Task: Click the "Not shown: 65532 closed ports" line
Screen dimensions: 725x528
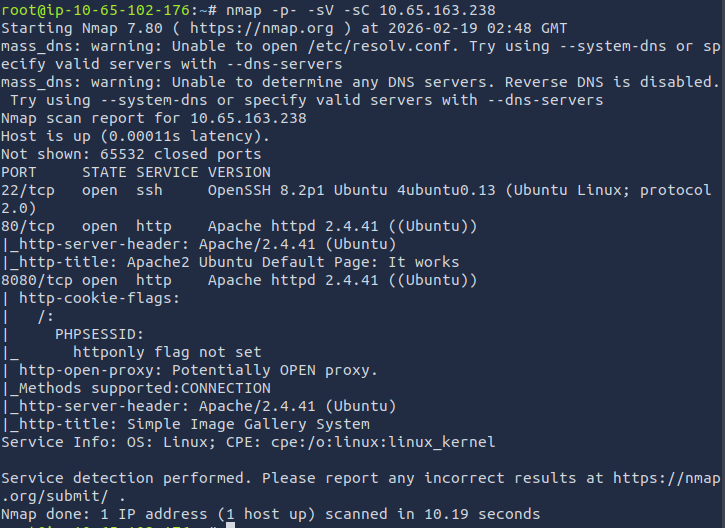Action: (130, 154)
